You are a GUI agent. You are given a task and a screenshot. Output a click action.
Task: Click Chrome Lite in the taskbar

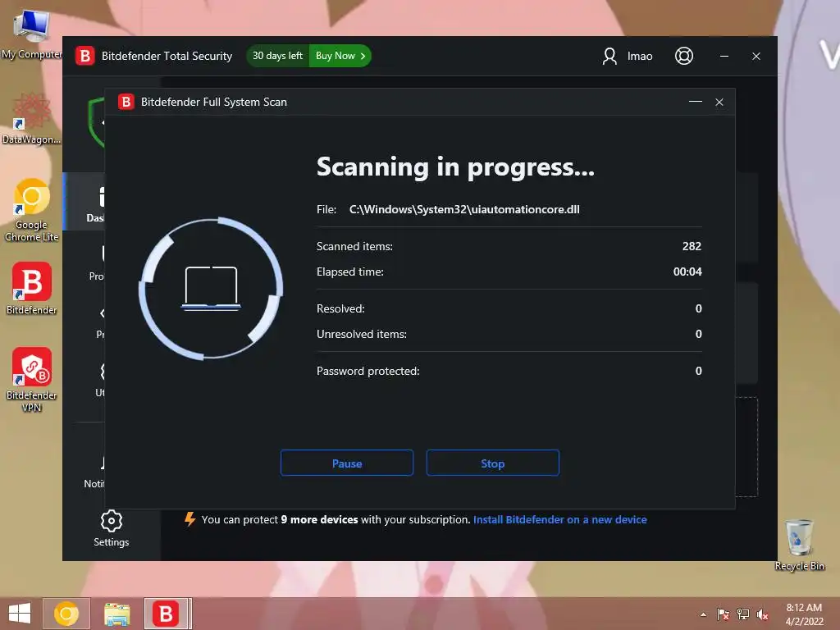(66, 614)
